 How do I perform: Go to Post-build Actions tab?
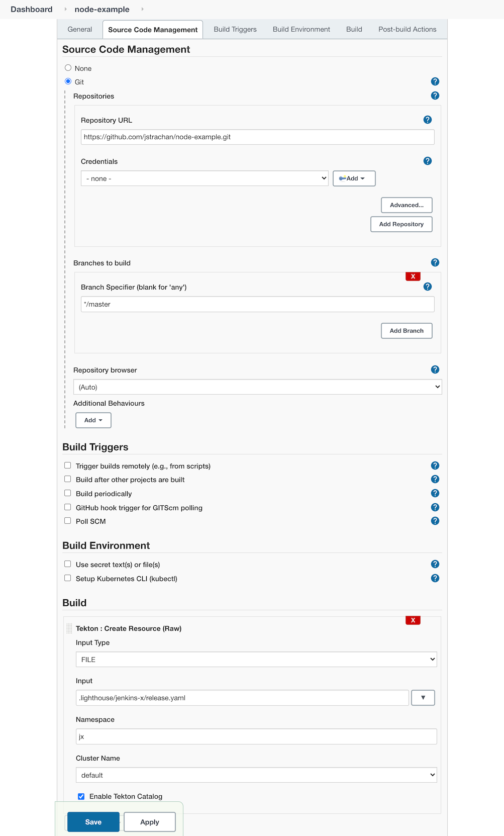(x=407, y=29)
